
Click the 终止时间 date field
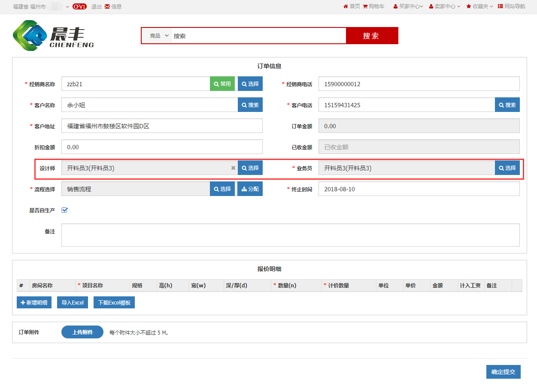coord(419,189)
